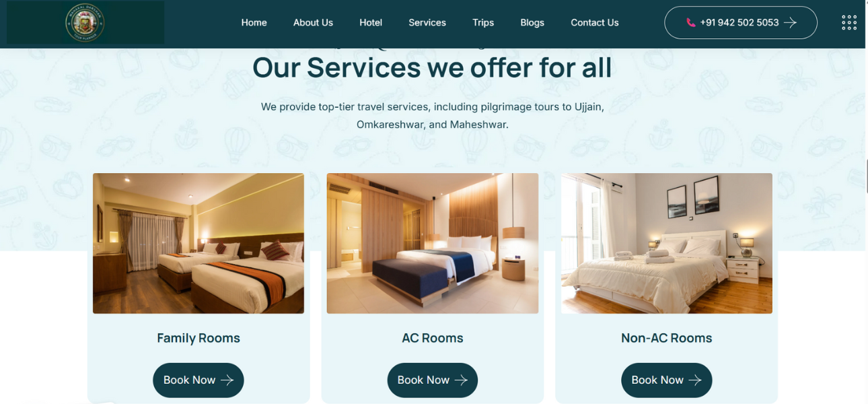View the Family Rooms photo
868x404 pixels.
click(198, 243)
